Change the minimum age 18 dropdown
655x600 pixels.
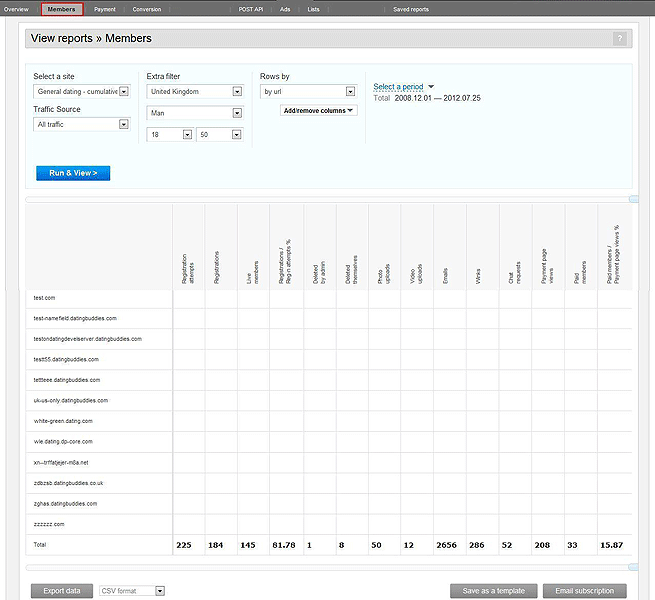[x=170, y=135]
